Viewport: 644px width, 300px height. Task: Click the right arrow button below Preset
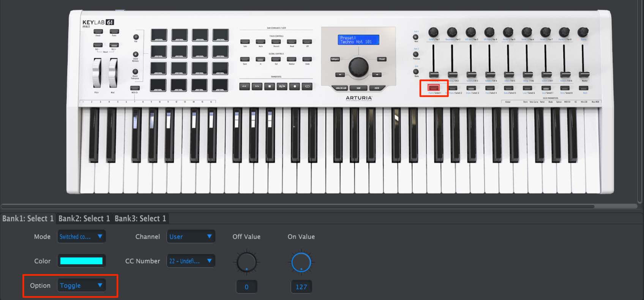(x=377, y=75)
